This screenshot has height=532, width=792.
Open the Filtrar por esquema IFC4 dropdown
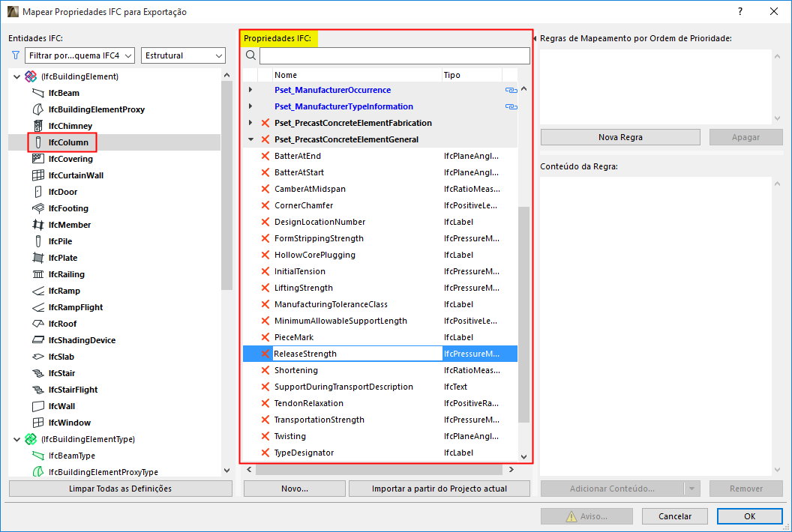pos(79,55)
